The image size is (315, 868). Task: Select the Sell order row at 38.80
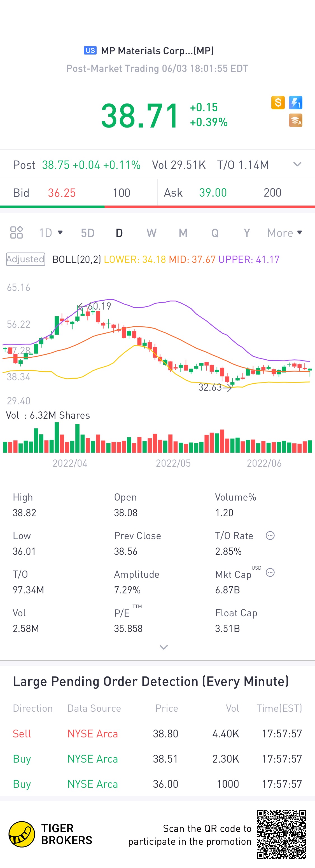(157, 733)
